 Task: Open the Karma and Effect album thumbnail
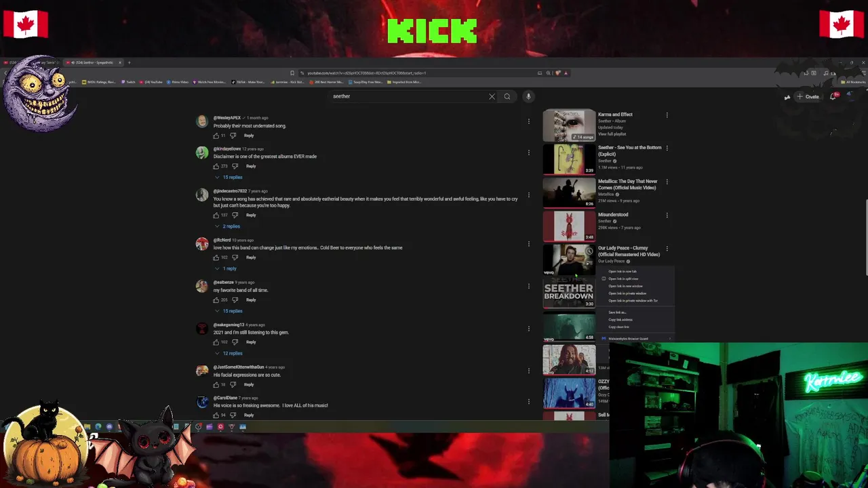click(569, 125)
